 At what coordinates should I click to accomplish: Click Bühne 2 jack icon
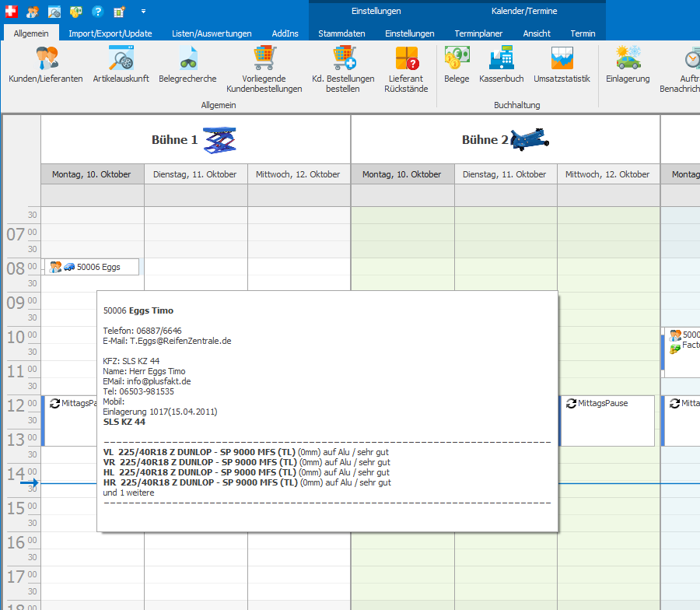point(530,140)
